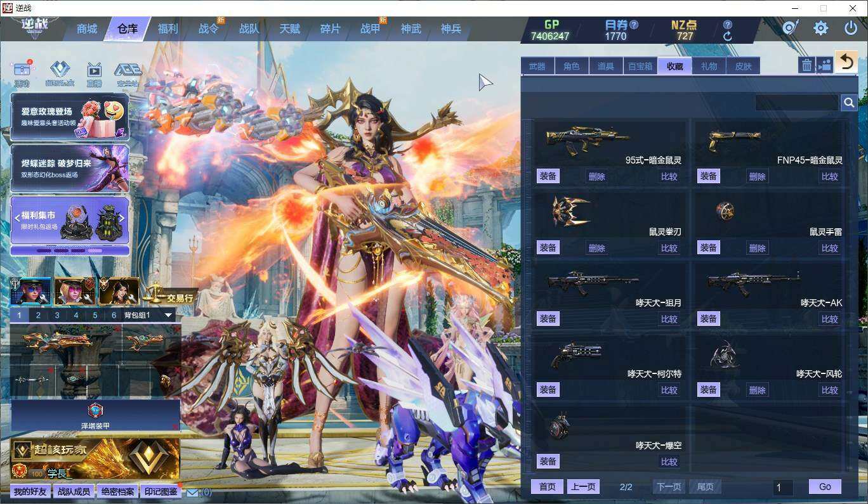Click the page number input field
The height and width of the screenshot is (504, 868).
(x=783, y=488)
